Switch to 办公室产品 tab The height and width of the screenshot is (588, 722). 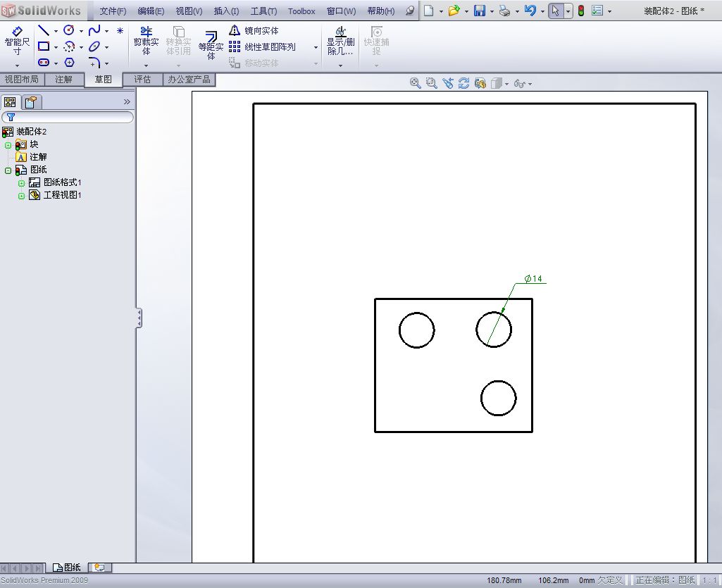point(189,79)
